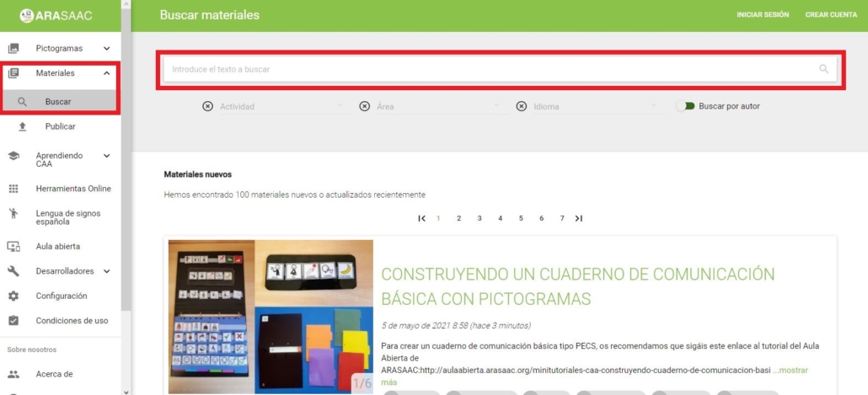This screenshot has width=868, height=395.
Task: Go to first page of results
Action: click(422, 218)
